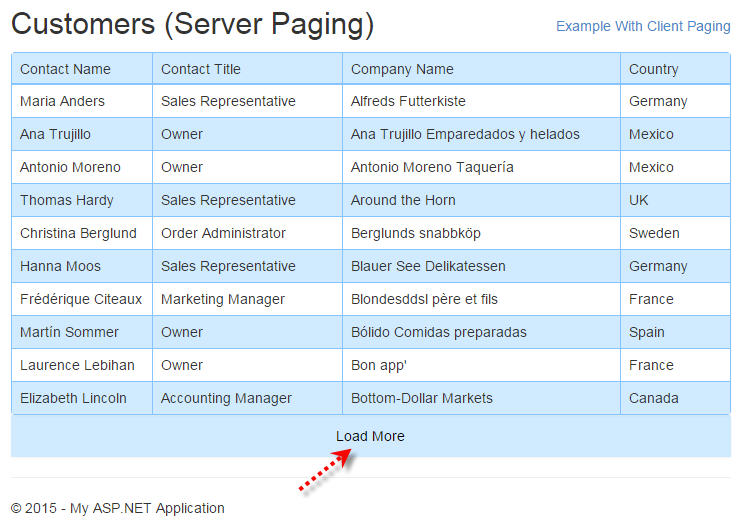Click Owner in Laurence Lebihan row

(x=247, y=365)
